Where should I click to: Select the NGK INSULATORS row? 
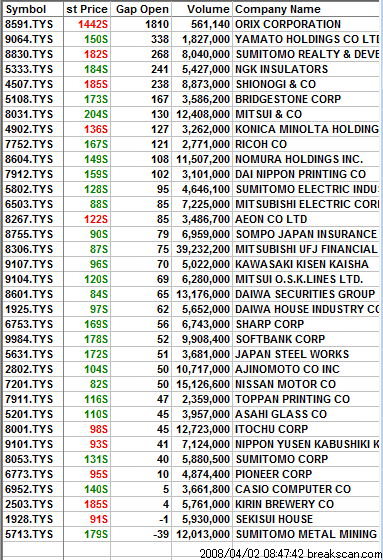pos(191,69)
